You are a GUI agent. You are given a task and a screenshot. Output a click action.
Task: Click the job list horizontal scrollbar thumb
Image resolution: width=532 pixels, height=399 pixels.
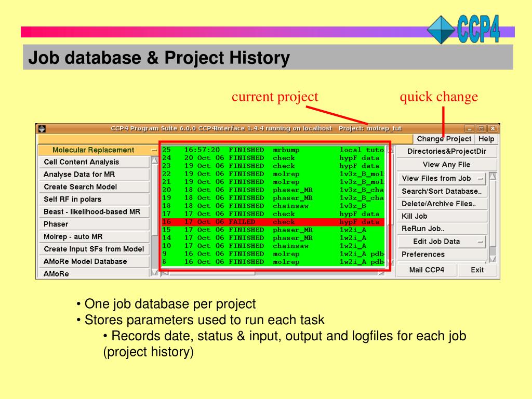coord(212,273)
